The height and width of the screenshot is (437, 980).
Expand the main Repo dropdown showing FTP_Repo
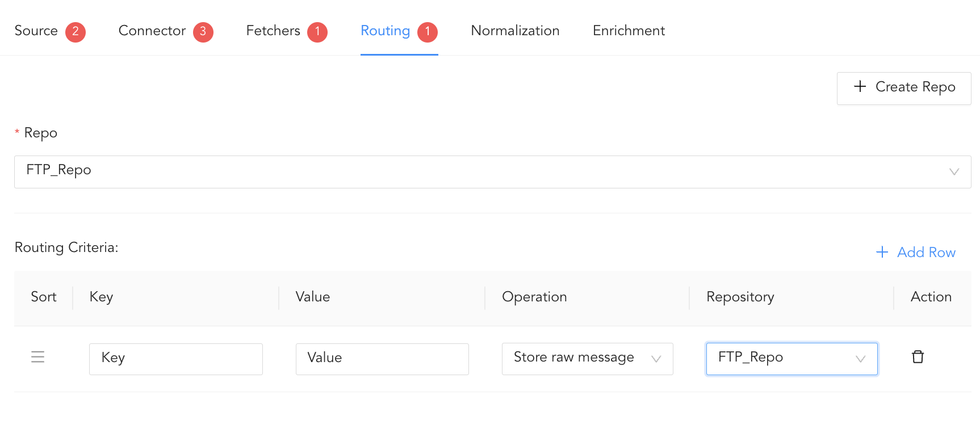(x=492, y=172)
